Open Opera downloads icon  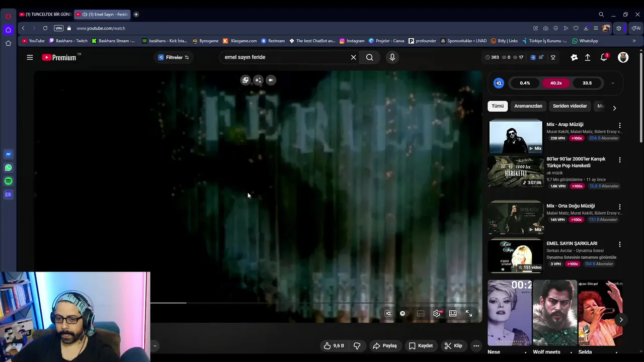pos(586,28)
